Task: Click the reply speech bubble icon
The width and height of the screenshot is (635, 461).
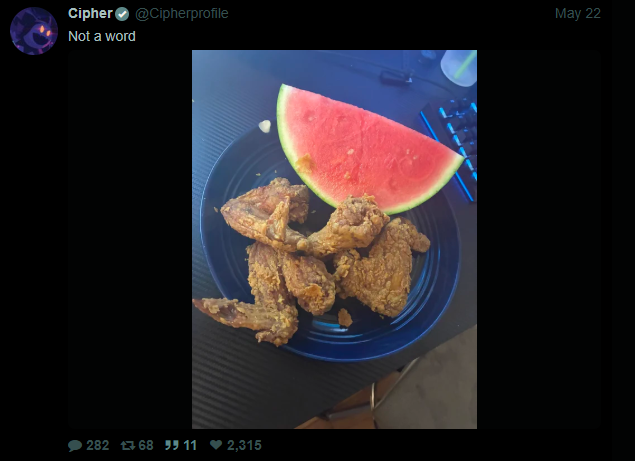Action: pos(75,446)
